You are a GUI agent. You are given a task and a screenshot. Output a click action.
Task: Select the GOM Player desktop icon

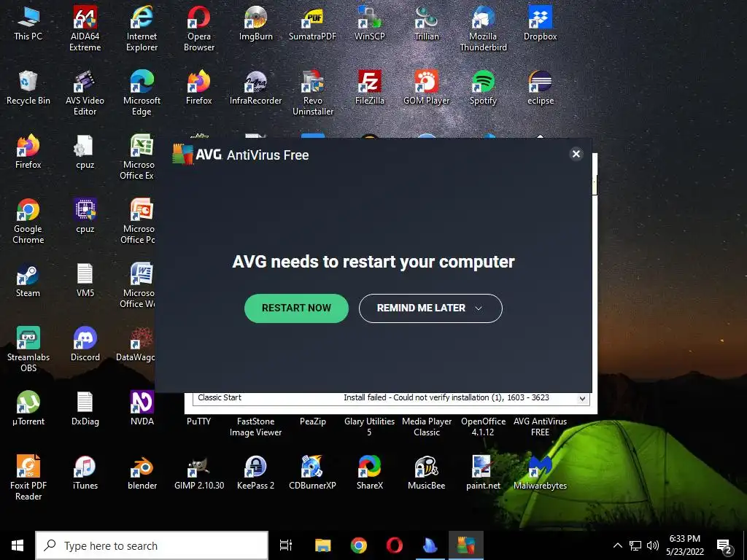click(x=426, y=88)
